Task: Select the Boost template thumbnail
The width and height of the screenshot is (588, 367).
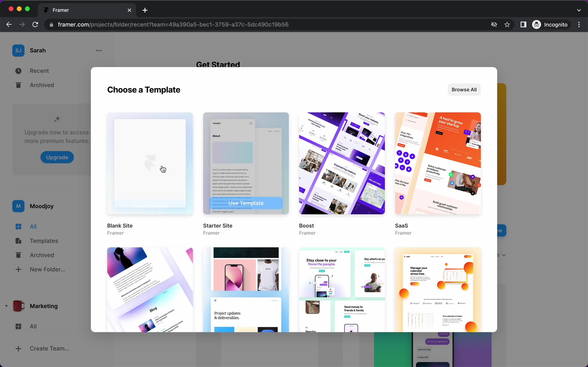Action: 342,163
